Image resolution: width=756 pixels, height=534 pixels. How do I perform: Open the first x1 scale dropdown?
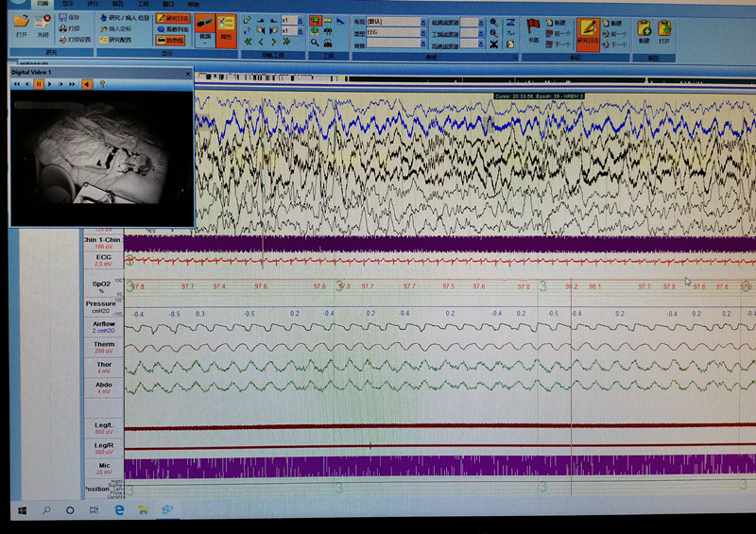pos(300,19)
